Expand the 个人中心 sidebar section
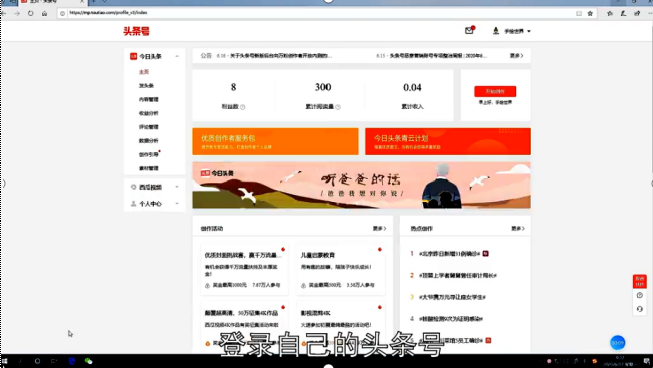 (x=177, y=204)
